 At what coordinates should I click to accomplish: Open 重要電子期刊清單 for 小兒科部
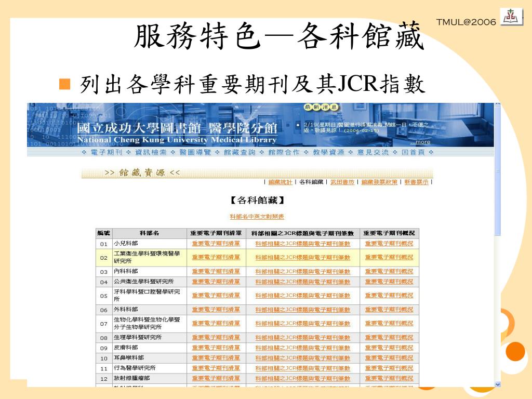[x=216, y=244]
